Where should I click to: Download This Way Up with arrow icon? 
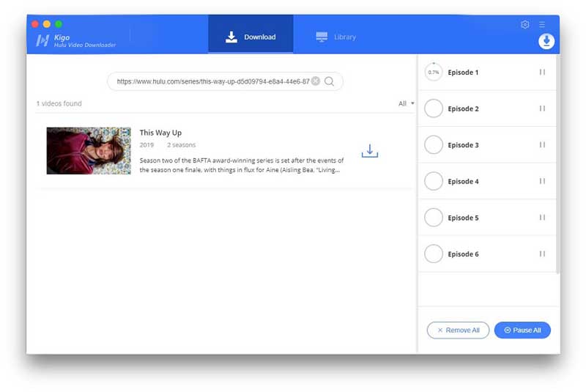(370, 151)
